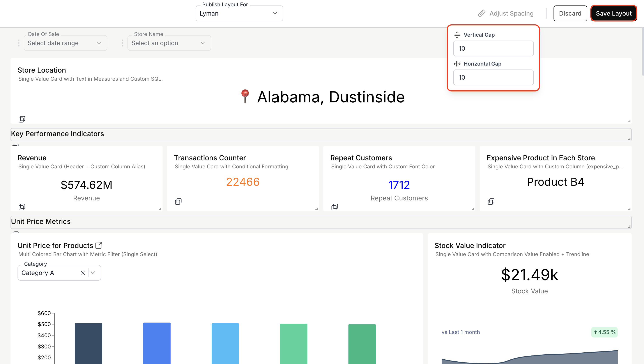Click duplicate icon on Revenue card

(x=22, y=207)
